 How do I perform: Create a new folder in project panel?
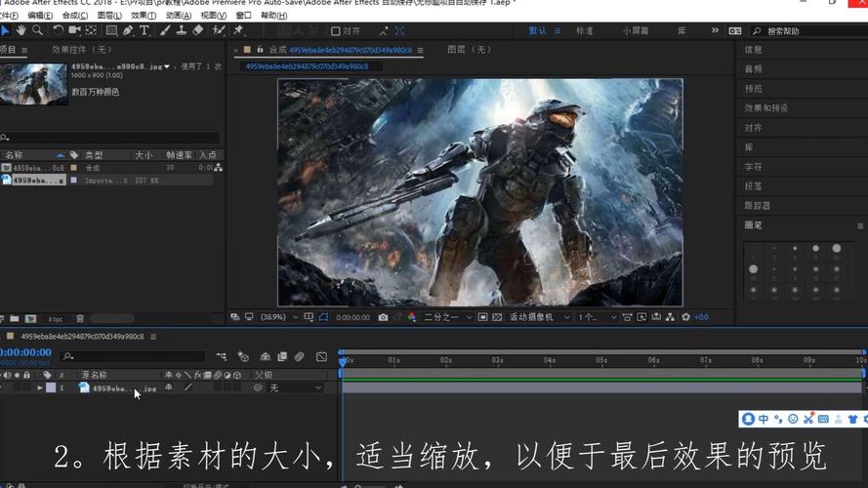tap(15, 319)
